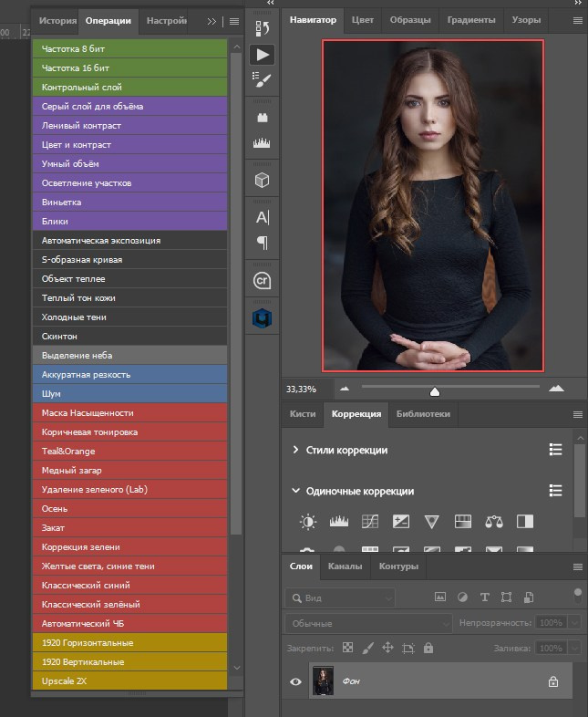Add Brightness/Contrast adjustment

pyautogui.click(x=308, y=521)
